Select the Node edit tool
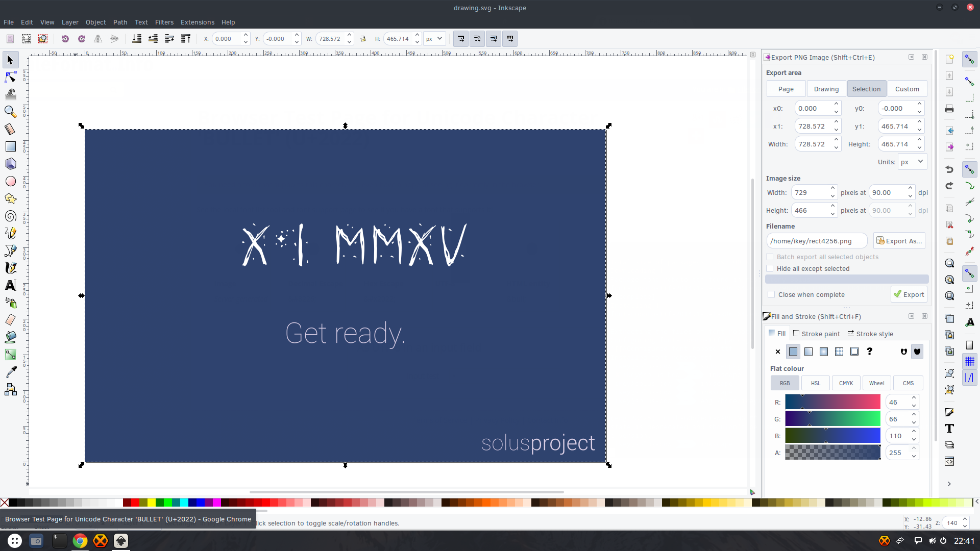The height and width of the screenshot is (551, 980). [x=10, y=77]
